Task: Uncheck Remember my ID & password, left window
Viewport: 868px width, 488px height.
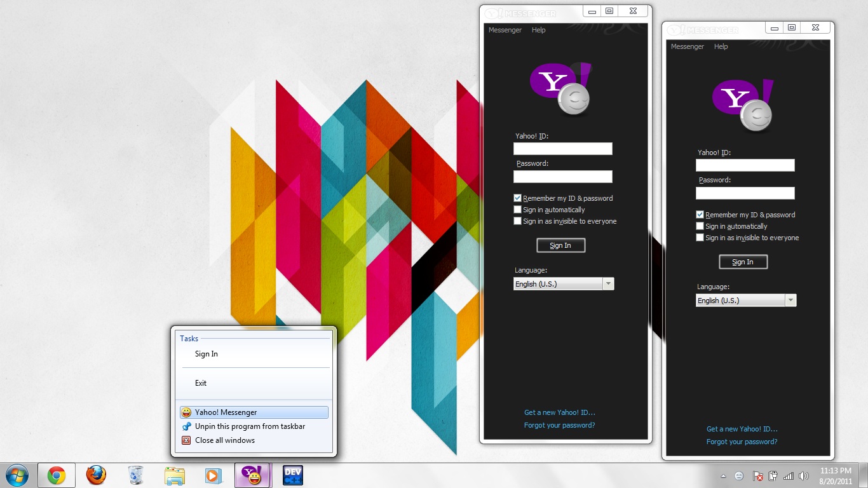Action: [517, 198]
